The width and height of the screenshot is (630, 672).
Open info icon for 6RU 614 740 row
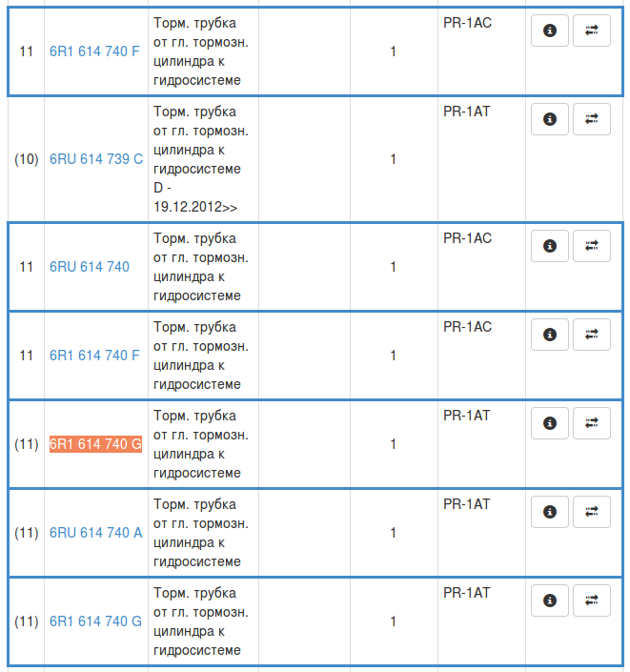pos(549,246)
